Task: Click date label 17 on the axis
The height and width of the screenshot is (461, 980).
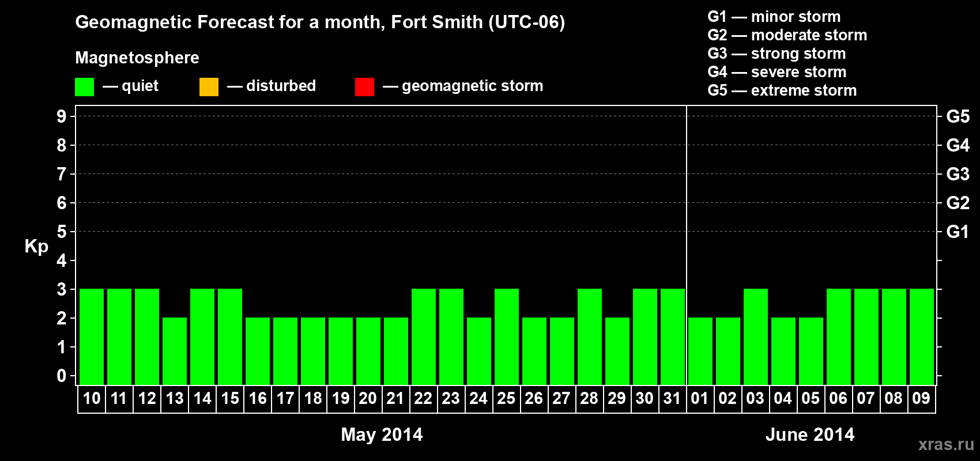Action: click(x=285, y=398)
